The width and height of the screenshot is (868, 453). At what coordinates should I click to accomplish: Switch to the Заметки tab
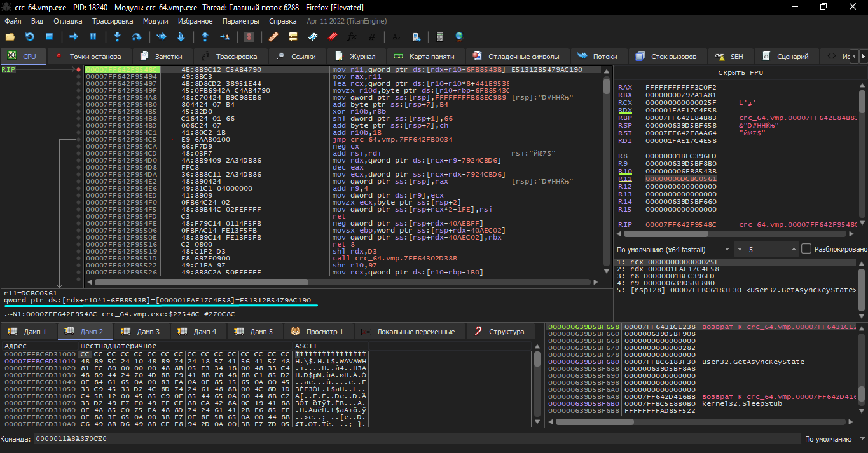point(162,57)
